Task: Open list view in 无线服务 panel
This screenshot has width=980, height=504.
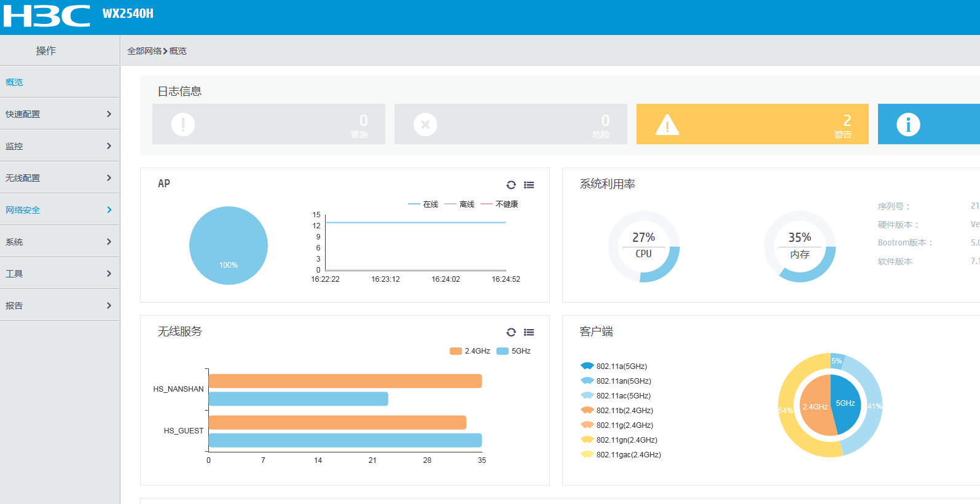Action: tap(529, 332)
